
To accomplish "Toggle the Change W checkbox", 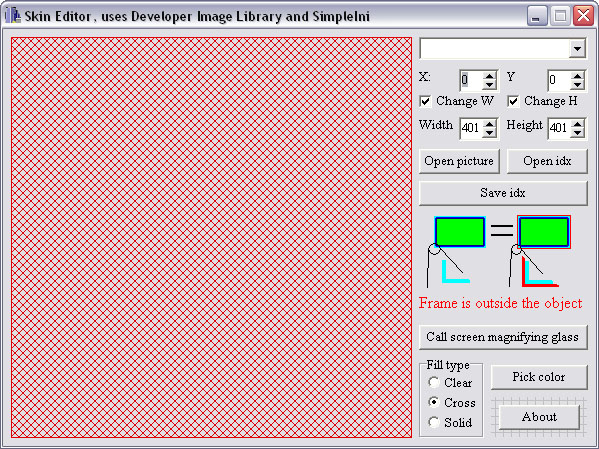I will 425,102.
